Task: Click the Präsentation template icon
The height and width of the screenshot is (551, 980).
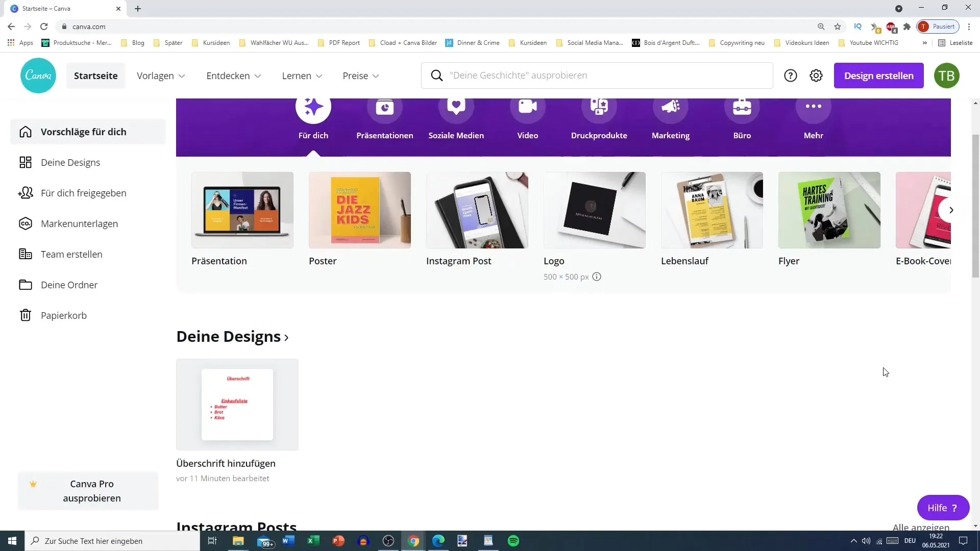Action: click(241, 210)
